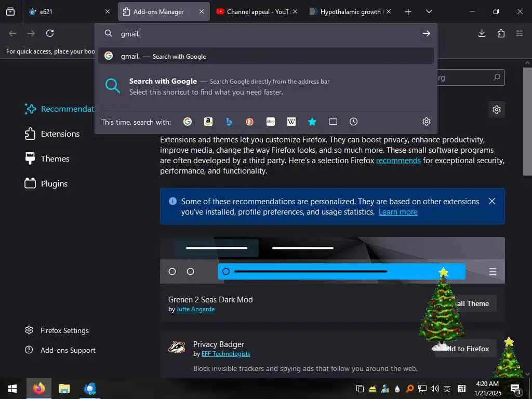Image resolution: width=532 pixels, height=399 pixels.
Task: Search bookmarks using the star icon
Action: pos(312,122)
